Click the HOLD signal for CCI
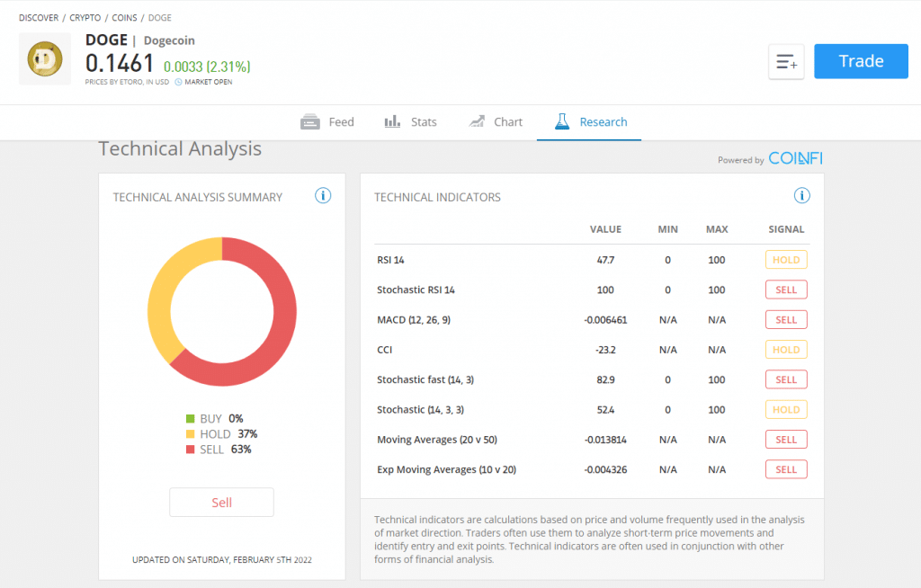This screenshot has width=921, height=588. (786, 350)
